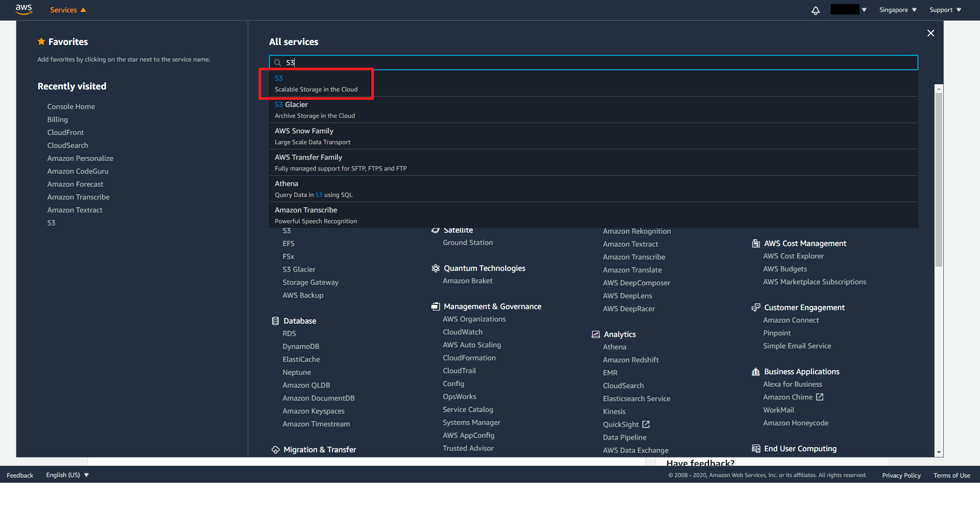Click QuickSight external link icon
The image size is (980, 521).
point(646,424)
